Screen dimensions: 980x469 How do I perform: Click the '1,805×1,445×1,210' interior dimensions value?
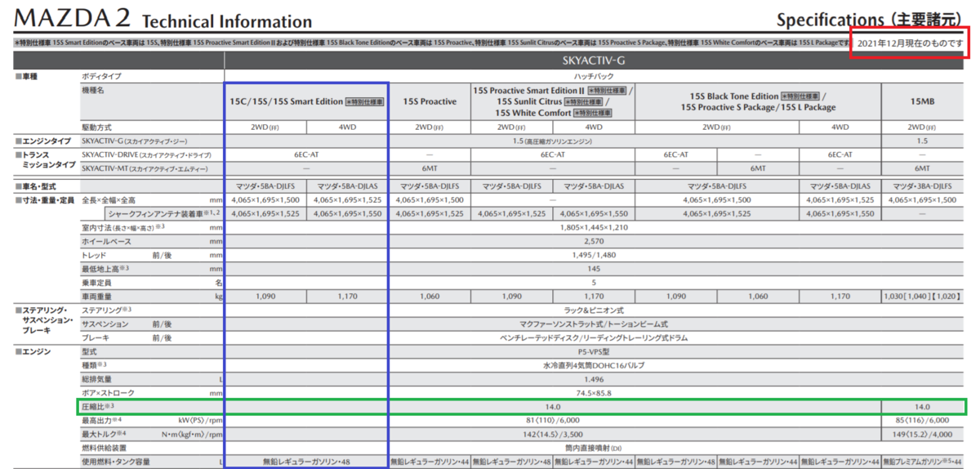pyautogui.click(x=594, y=226)
